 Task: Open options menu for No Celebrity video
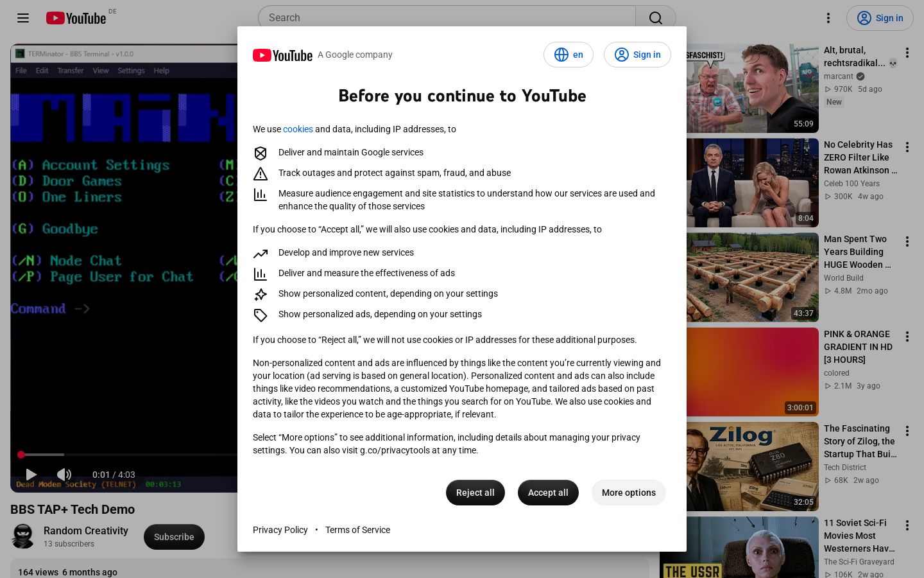click(907, 147)
